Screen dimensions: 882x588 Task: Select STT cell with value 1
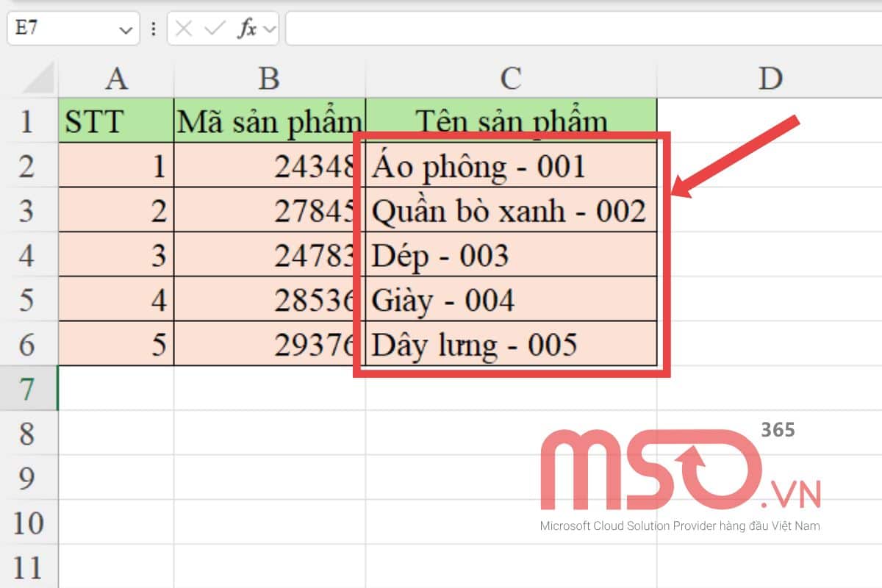point(116,165)
